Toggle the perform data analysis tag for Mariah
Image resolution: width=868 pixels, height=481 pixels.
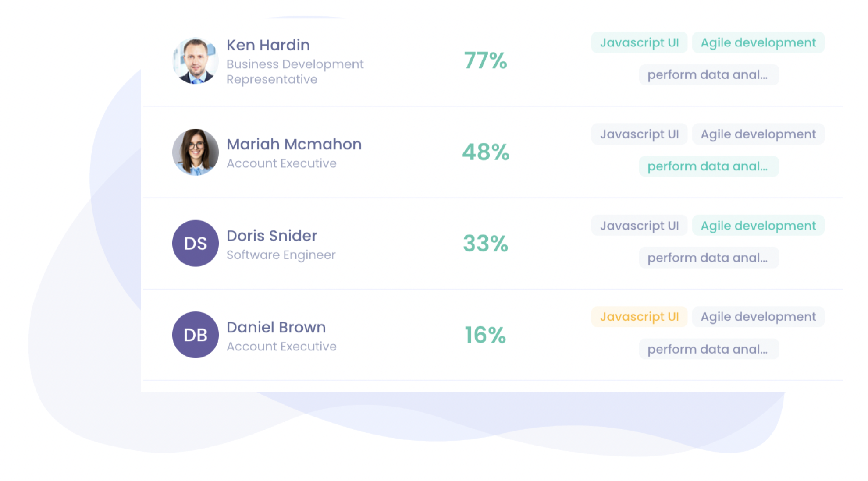[x=708, y=166]
